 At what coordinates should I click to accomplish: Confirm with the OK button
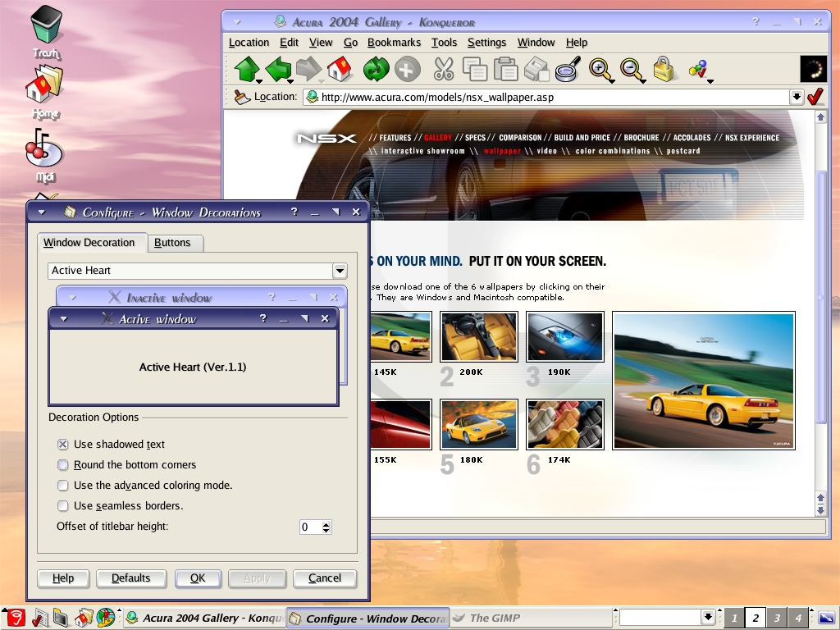198,578
